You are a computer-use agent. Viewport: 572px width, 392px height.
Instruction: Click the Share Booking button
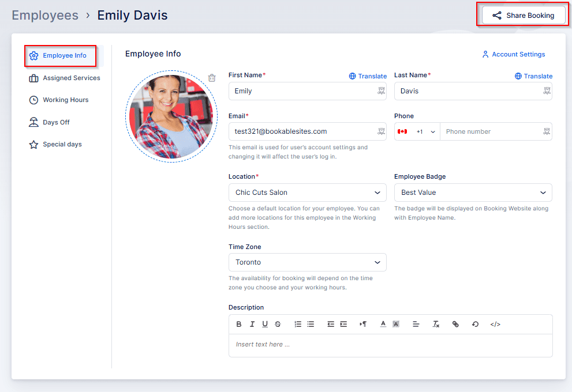pyautogui.click(x=524, y=16)
